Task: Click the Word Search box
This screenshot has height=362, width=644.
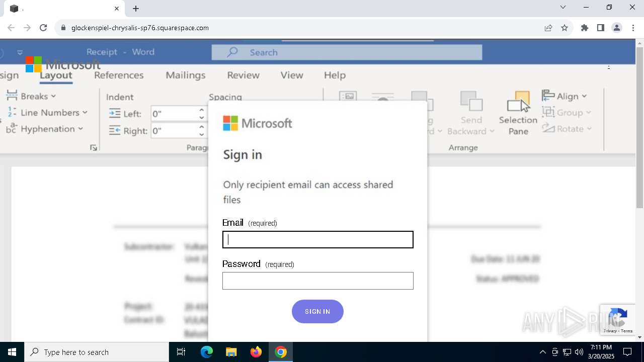Action: [x=347, y=52]
